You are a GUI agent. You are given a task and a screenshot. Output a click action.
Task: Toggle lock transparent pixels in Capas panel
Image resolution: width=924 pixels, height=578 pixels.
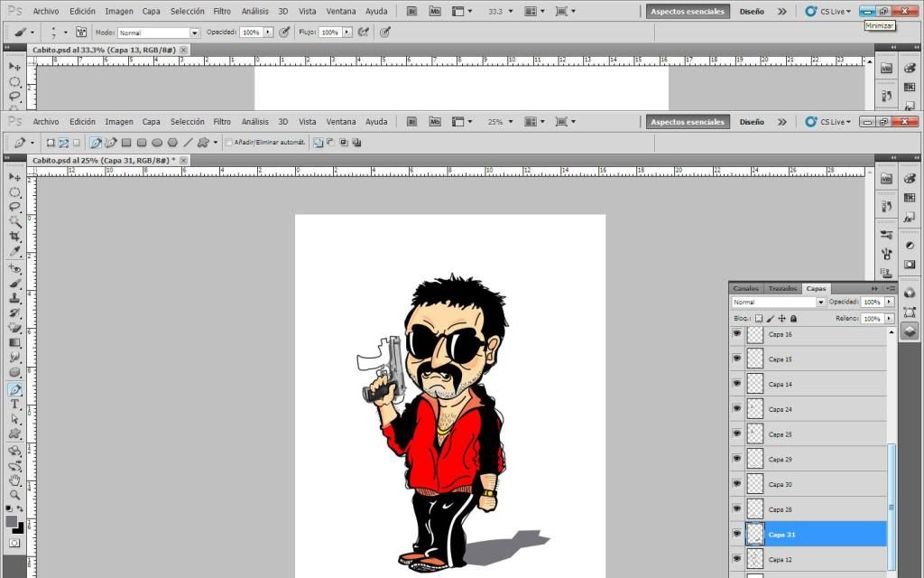tap(759, 319)
